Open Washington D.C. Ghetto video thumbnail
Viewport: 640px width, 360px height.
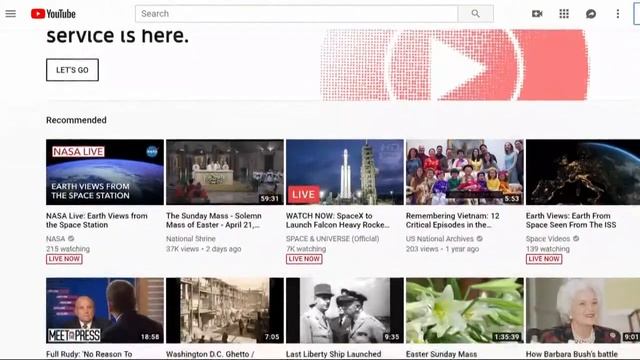pyautogui.click(x=225, y=311)
